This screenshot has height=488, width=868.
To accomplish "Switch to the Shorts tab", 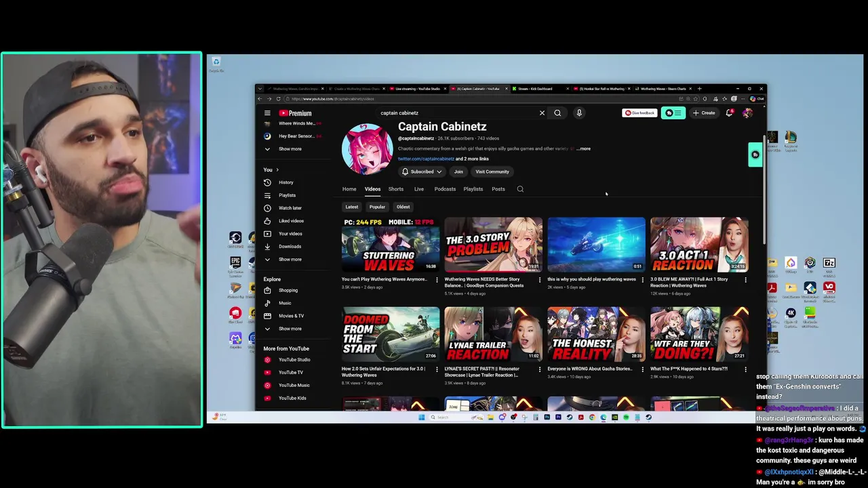I will coord(396,189).
